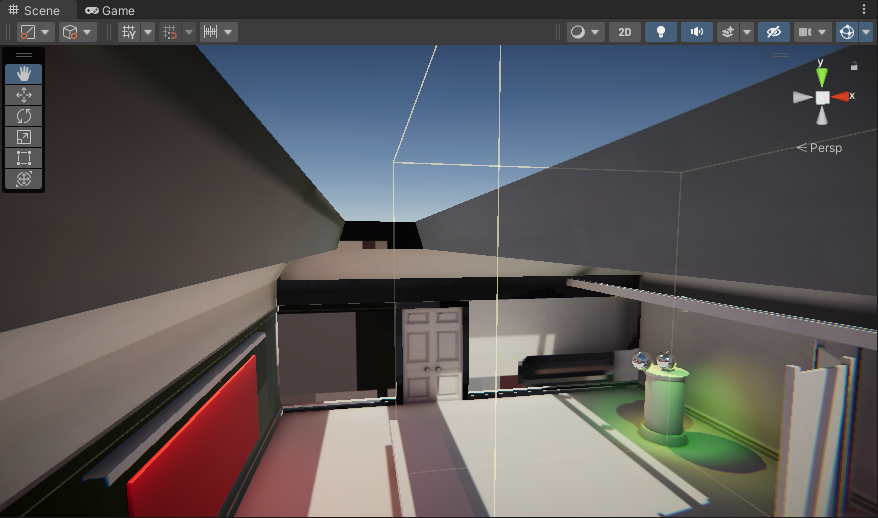
Task: Open the tool handle pivot position dropdown
Action: pos(36,32)
